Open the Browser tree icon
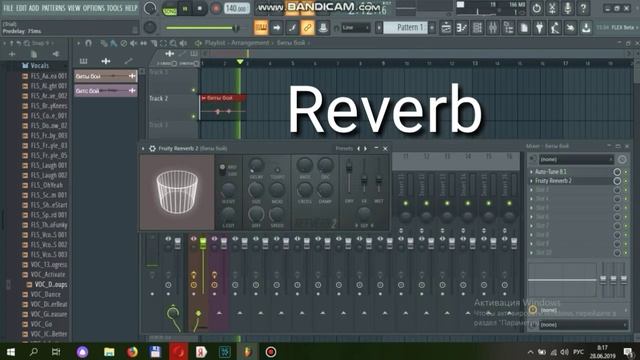Viewport: 640px width, 360px height. tap(508, 28)
